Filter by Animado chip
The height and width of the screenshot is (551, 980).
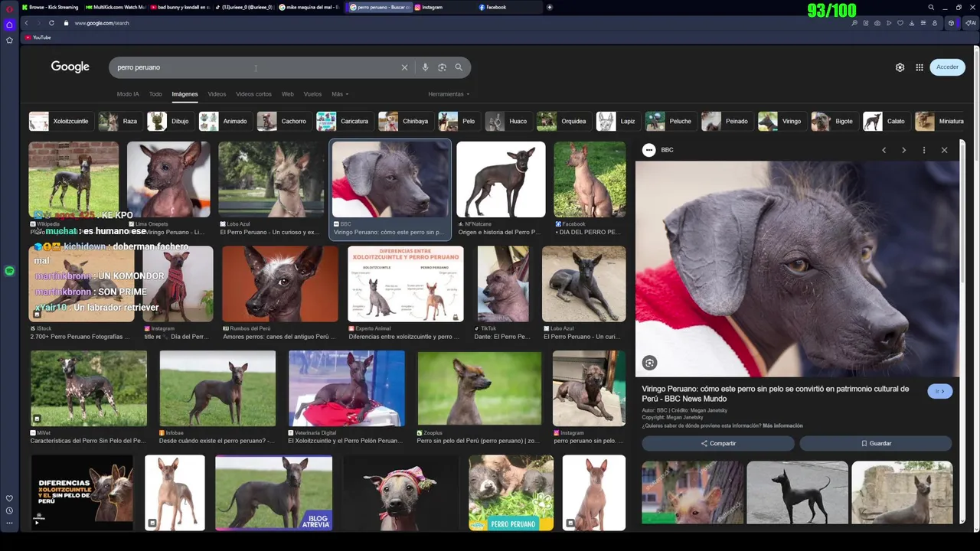[x=224, y=121]
